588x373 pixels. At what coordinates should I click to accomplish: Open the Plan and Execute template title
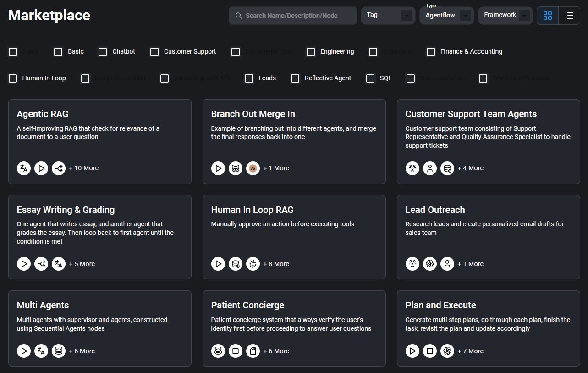[441, 305]
